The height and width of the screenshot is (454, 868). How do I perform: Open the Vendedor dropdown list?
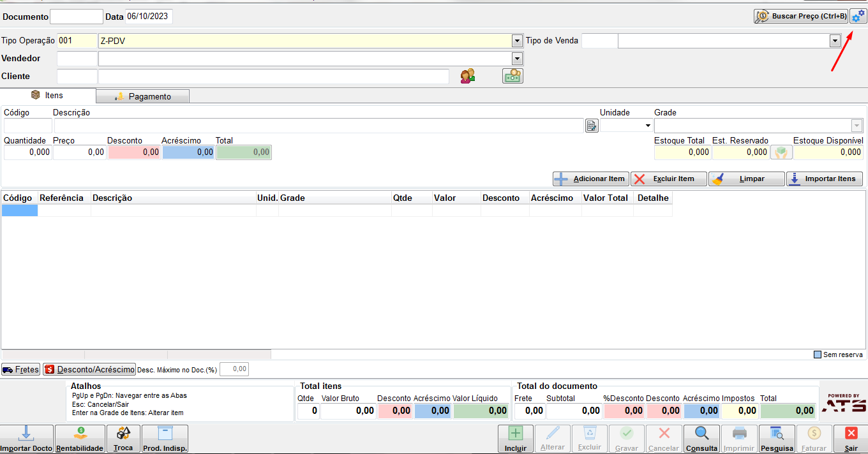[x=517, y=59]
